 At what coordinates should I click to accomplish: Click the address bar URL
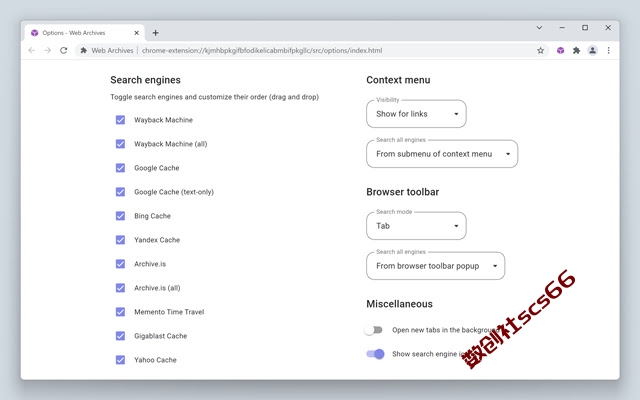[x=262, y=50]
